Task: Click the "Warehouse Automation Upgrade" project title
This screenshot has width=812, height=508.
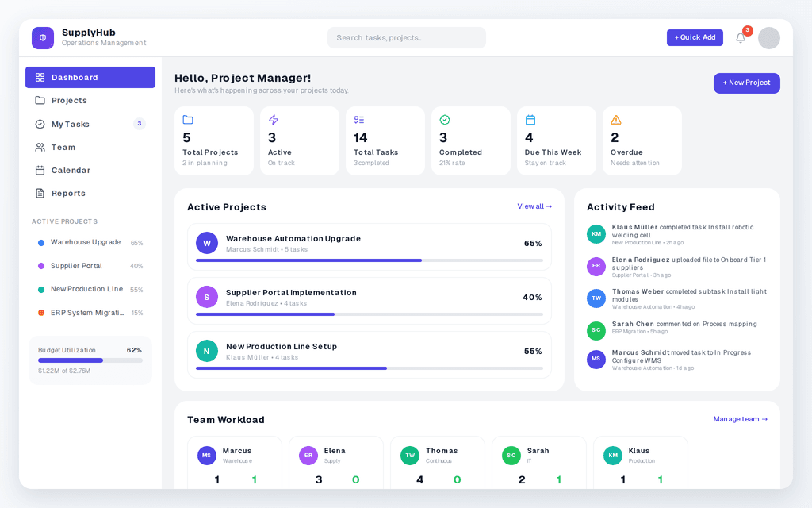Action: pyautogui.click(x=293, y=238)
